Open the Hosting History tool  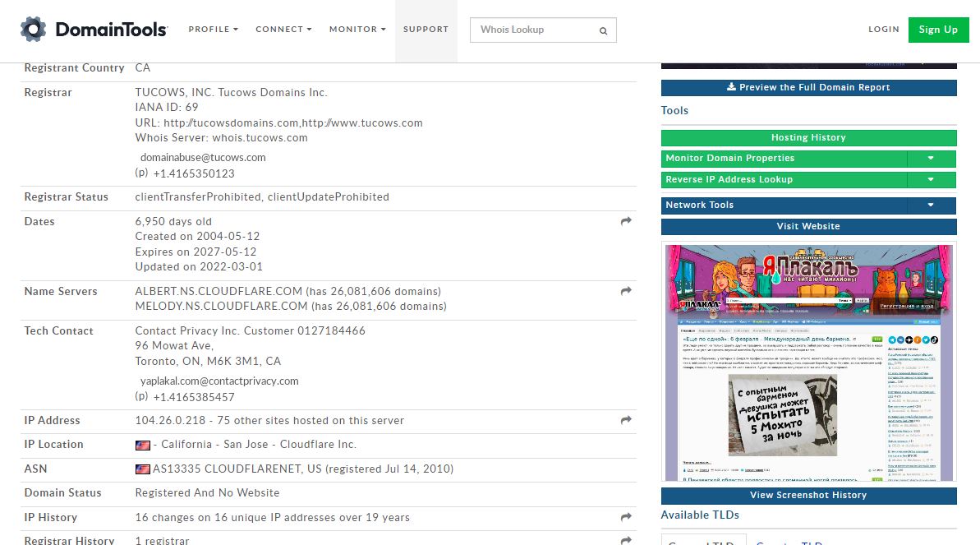[x=809, y=137]
